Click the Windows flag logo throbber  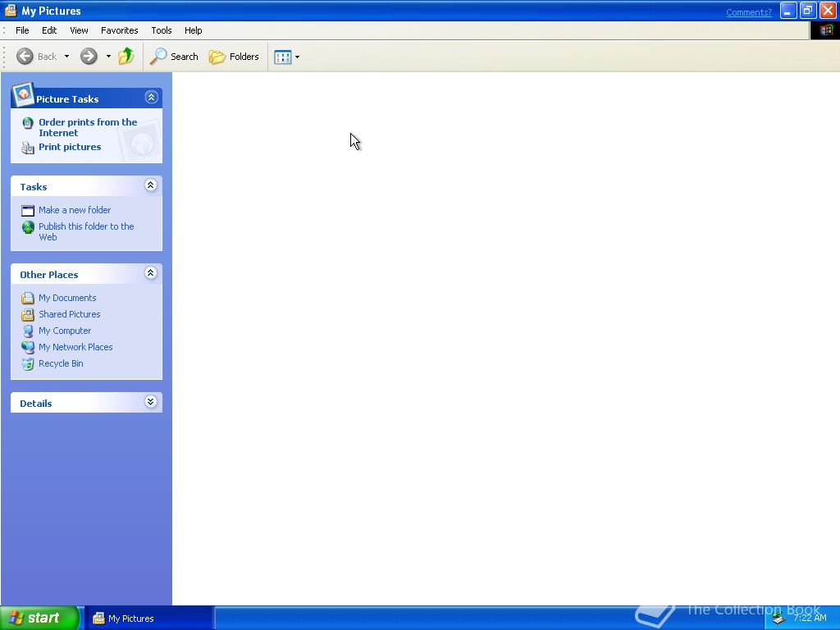click(825, 30)
